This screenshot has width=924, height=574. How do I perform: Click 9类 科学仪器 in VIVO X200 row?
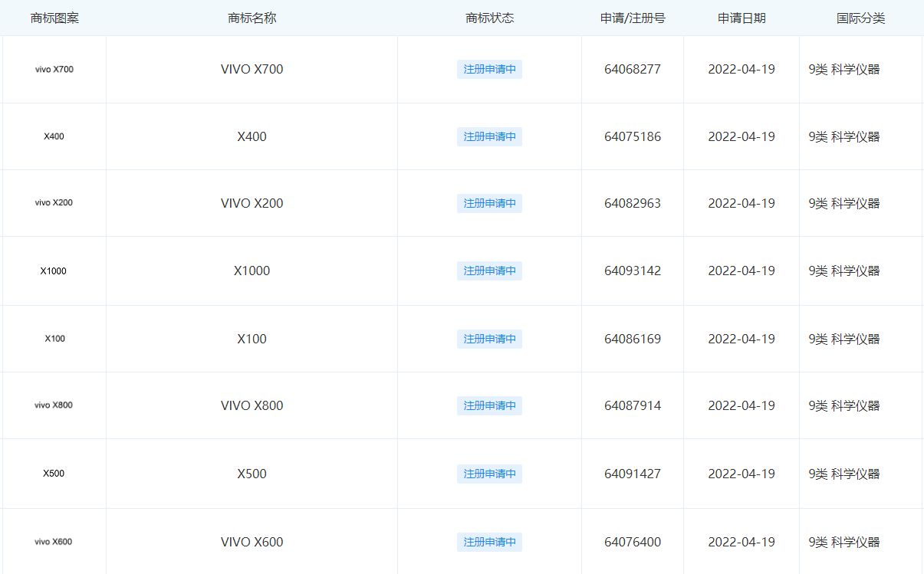pos(844,203)
